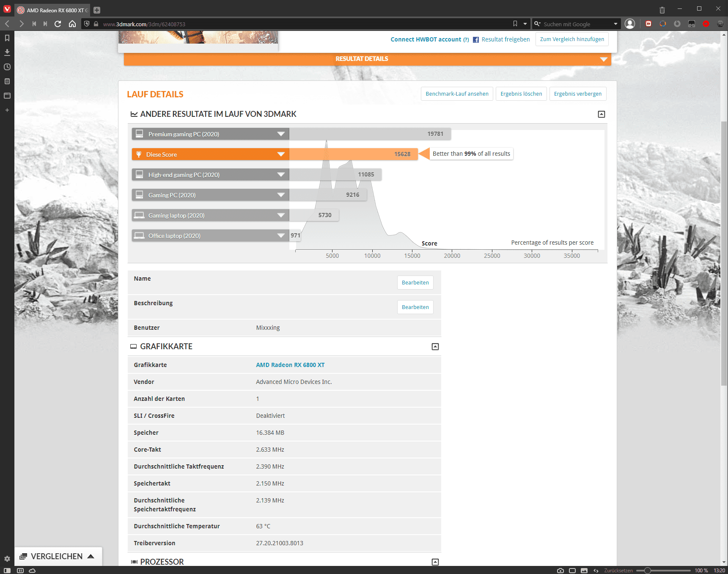Expand Diese Score dropdown
The width and height of the screenshot is (728, 574).
tap(281, 155)
